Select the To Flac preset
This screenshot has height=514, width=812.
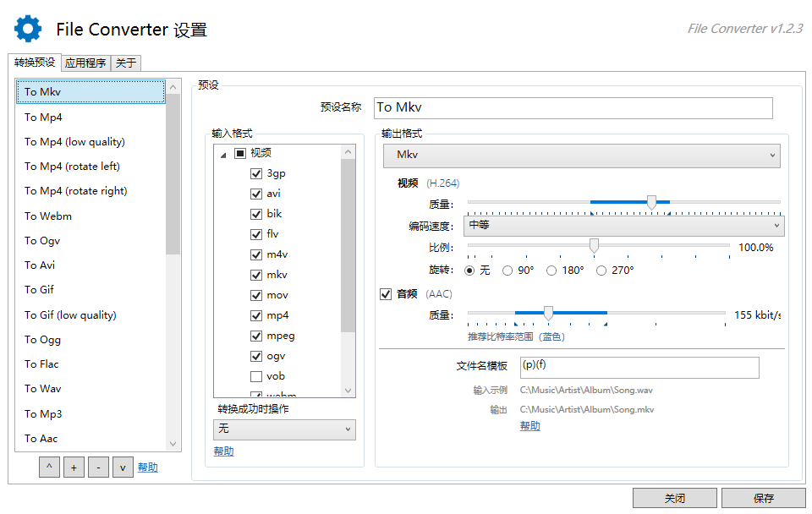click(x=91, y=364)
